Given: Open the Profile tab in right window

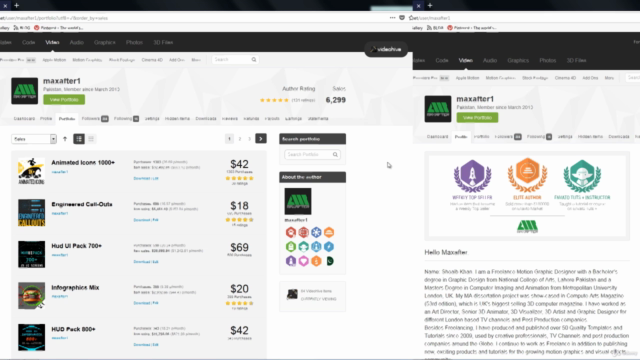Looking at the screenshot, I should click(461, 137).
